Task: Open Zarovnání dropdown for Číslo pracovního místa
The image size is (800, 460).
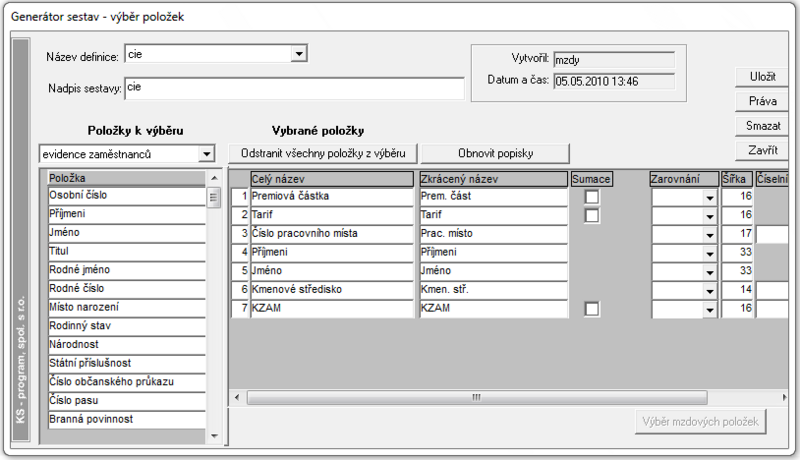Action: coord(710,235)
